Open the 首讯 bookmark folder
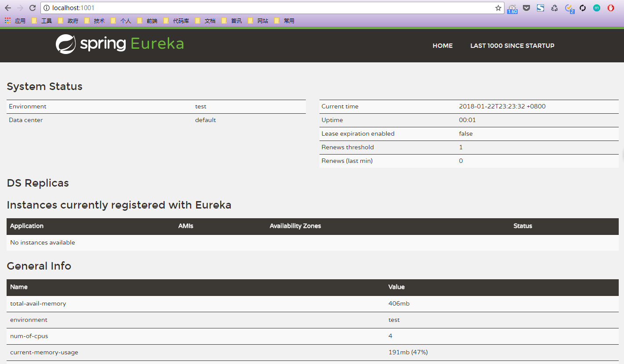This screenshot has height=364, width=624. pos(232,21)
